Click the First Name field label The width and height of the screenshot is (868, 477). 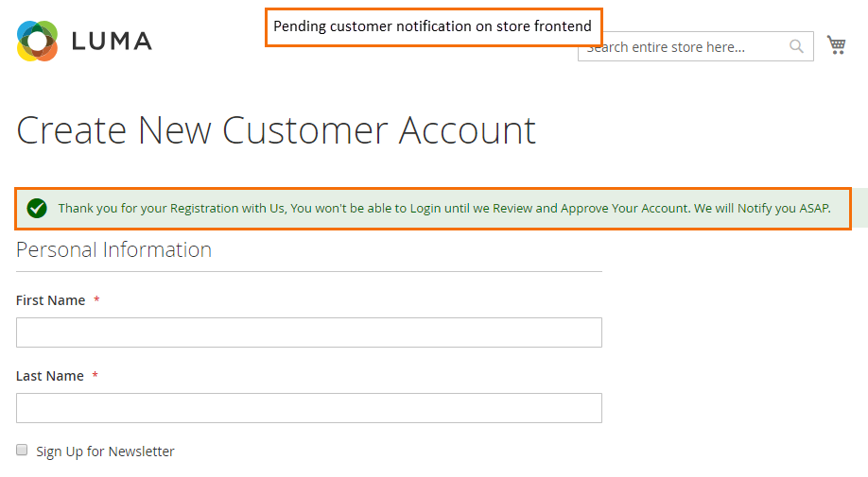(x=51, y=300)
